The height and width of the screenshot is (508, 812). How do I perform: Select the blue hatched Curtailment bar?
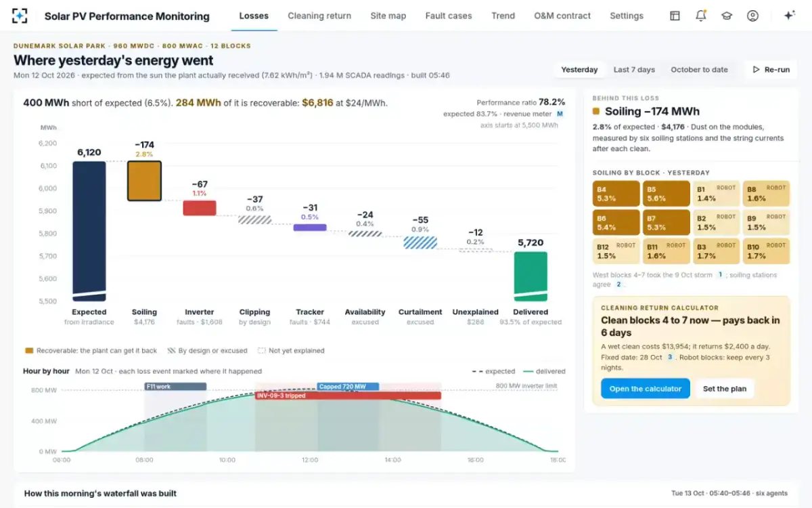(x=420, y=242)
